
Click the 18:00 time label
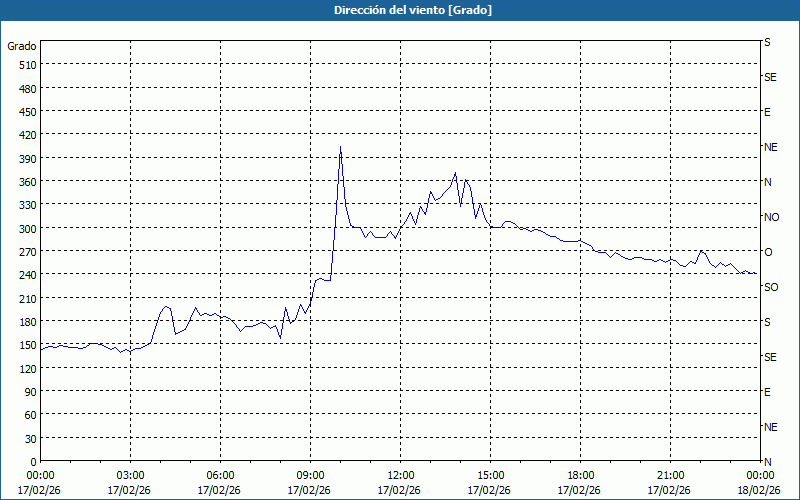point(580,475)
